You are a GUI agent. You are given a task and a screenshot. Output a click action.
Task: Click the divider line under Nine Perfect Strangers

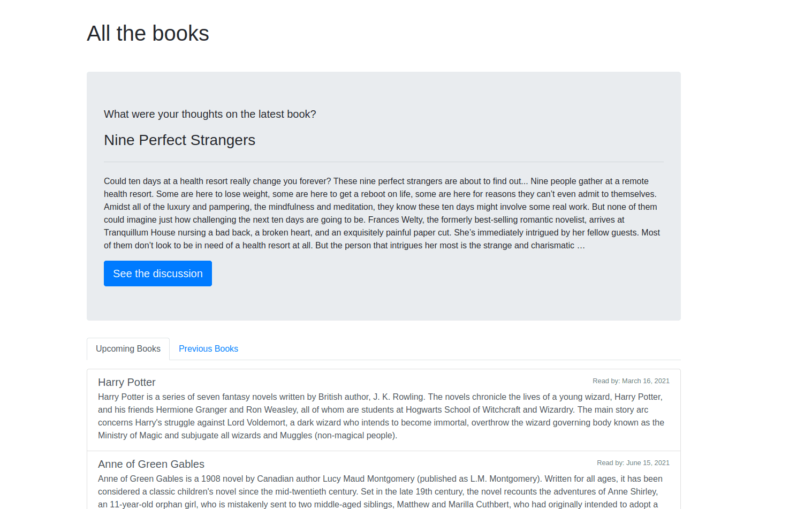click(x=383, y=162)
